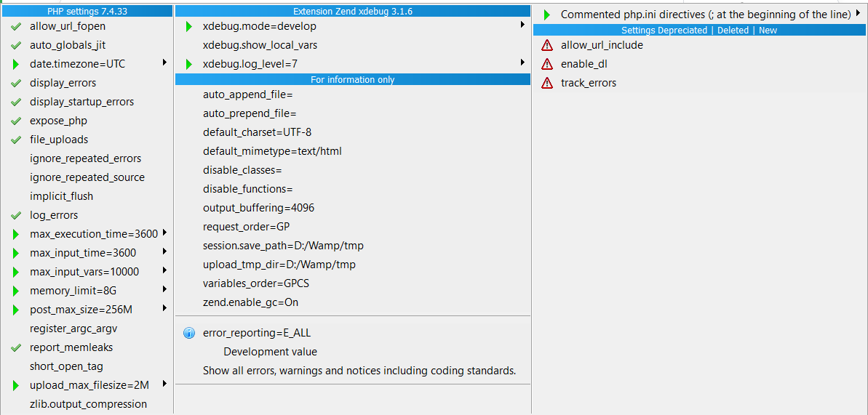868x415 pixels.
Task: Click the blue info icon beside error_reporting
Action: coord(188,333)
